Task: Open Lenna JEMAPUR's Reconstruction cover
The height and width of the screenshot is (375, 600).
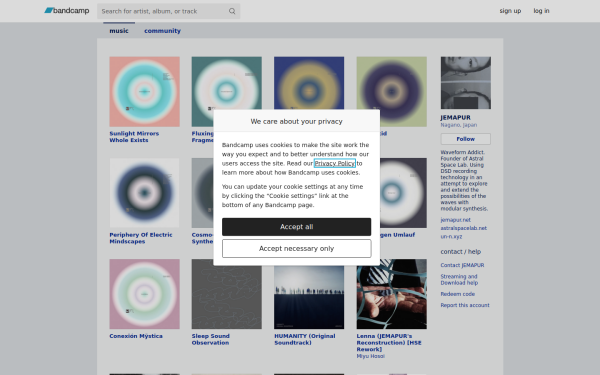Action: pyautogui.click(x=391, y=297)
